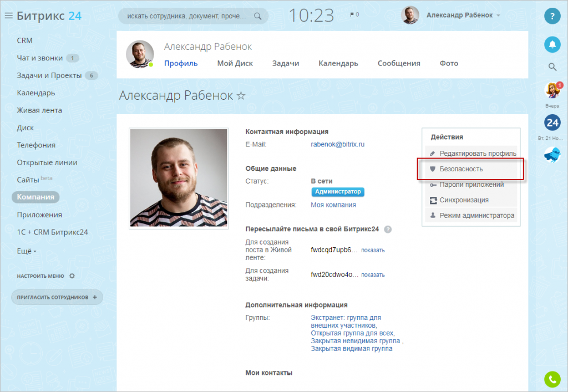Click the question mark help icon after Битрикс24
568x392 pixels.
pyautogui.click(x=388, y=230)
